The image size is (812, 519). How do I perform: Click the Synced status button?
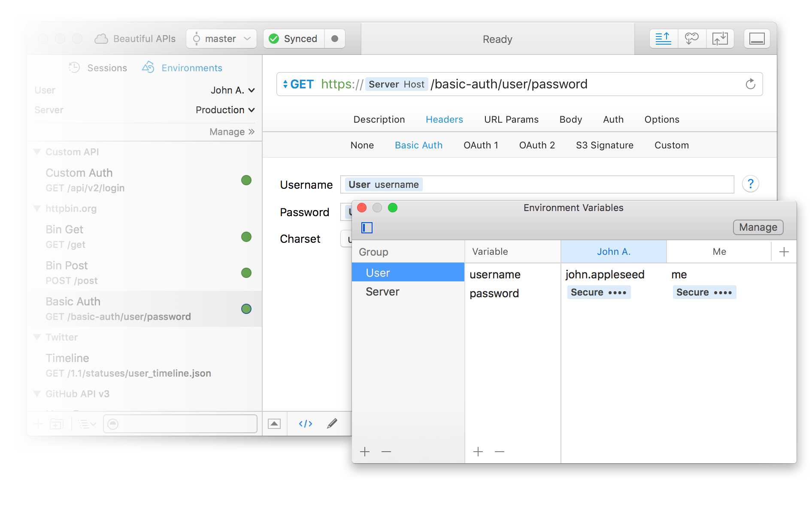point(294,39)
